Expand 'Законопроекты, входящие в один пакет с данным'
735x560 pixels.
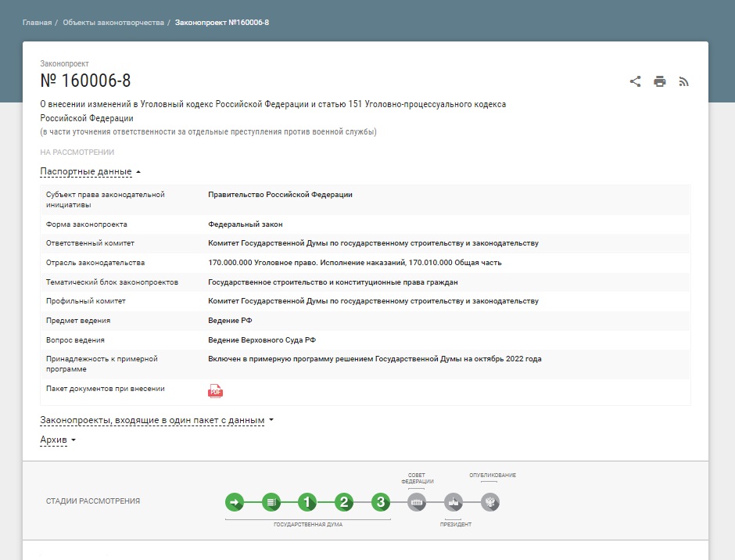[x=156, y=421]
